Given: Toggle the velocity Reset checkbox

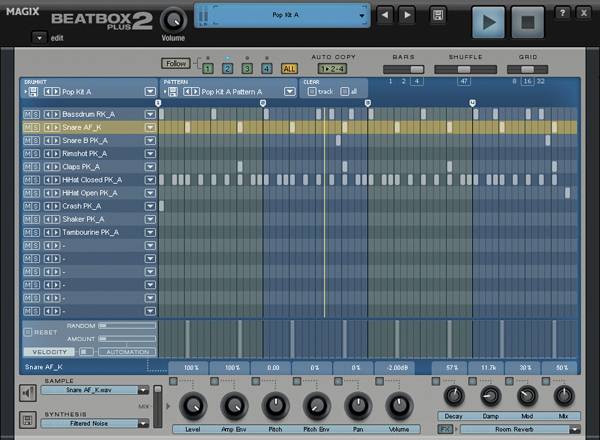Looking at the screenshot, I should 28,332.
